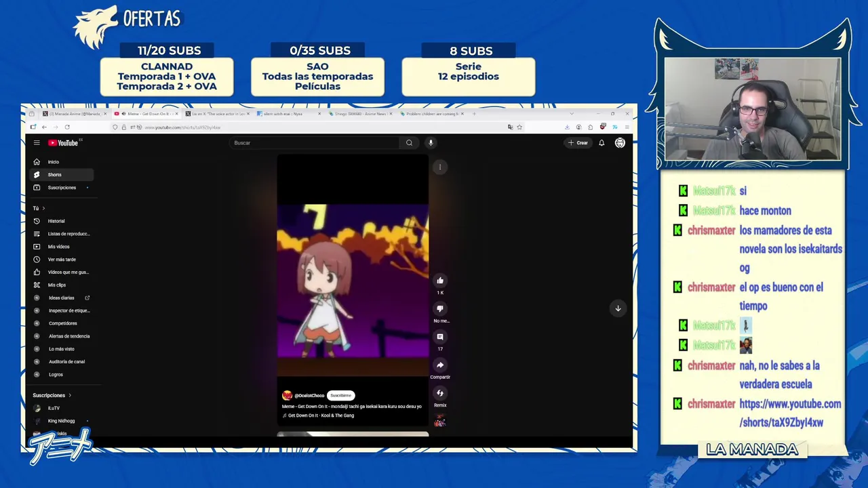The width and height of the screenshot is (868, 488).
Task: Like the short with the thumbs-up icon
Action: pos(440,281)
